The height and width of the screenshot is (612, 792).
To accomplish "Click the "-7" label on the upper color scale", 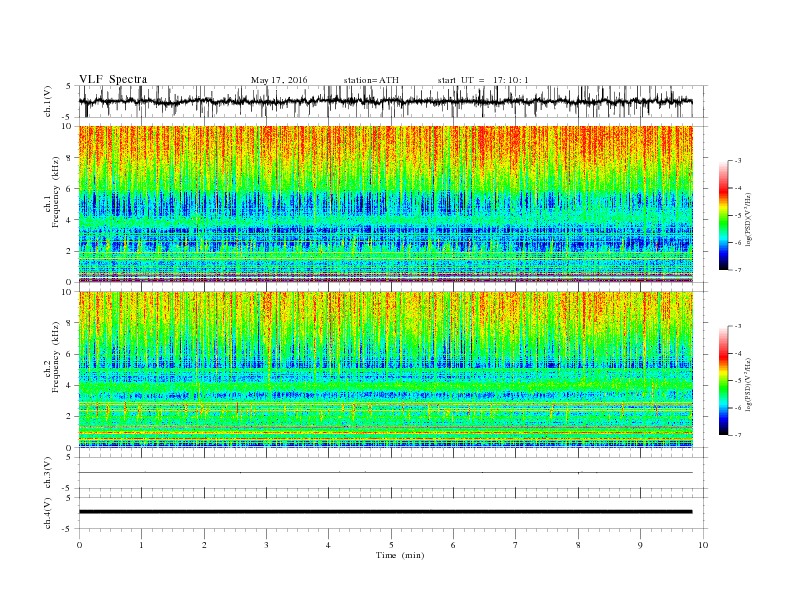I will pyautogui.click(x=738, y=270).
